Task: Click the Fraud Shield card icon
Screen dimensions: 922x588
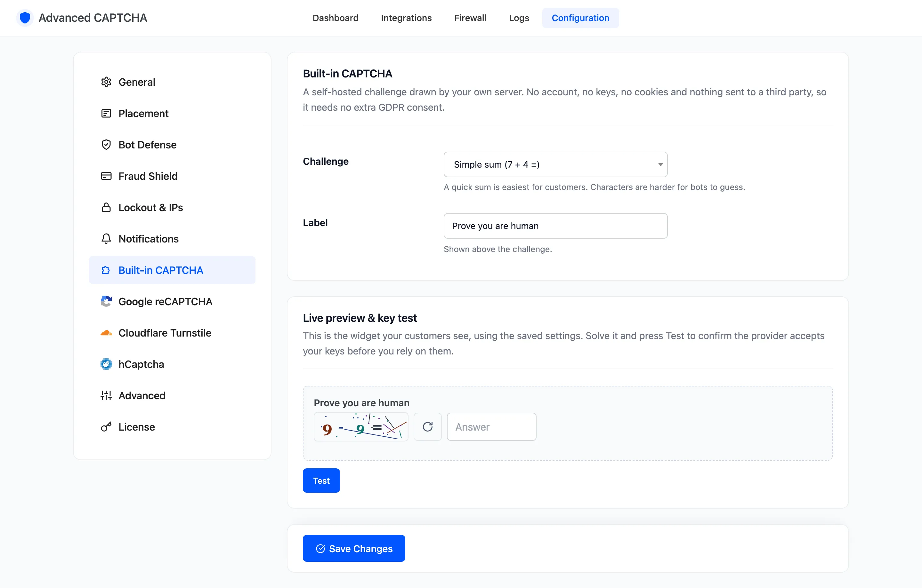Action: pyautogui.click(x=106, y=176)
